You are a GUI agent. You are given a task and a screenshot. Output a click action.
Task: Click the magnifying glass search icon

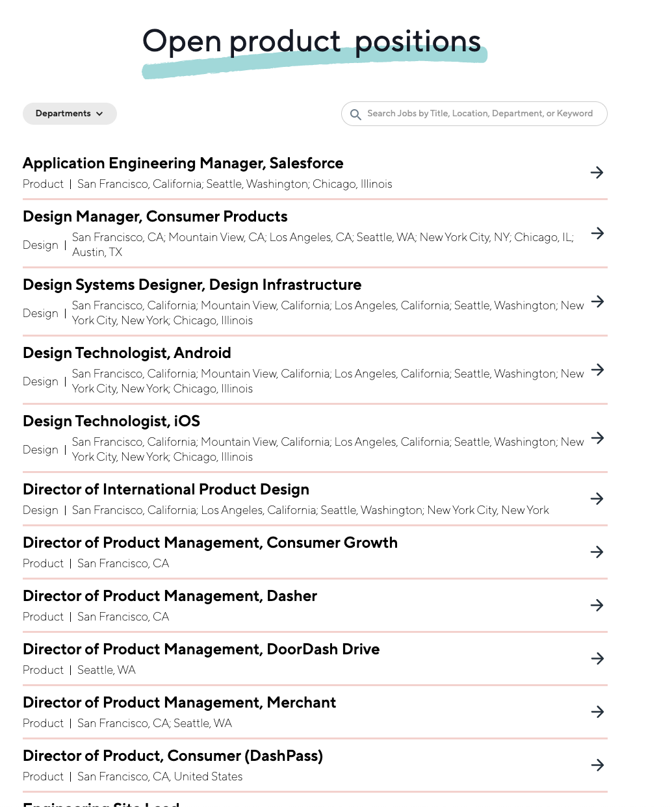pyautogui.click(x=355, y=114)
